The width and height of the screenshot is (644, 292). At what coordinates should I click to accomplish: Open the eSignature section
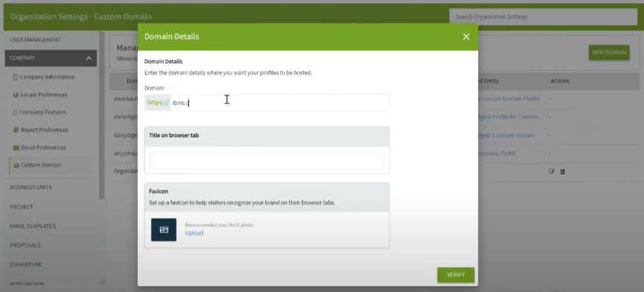tap(26, 264)
